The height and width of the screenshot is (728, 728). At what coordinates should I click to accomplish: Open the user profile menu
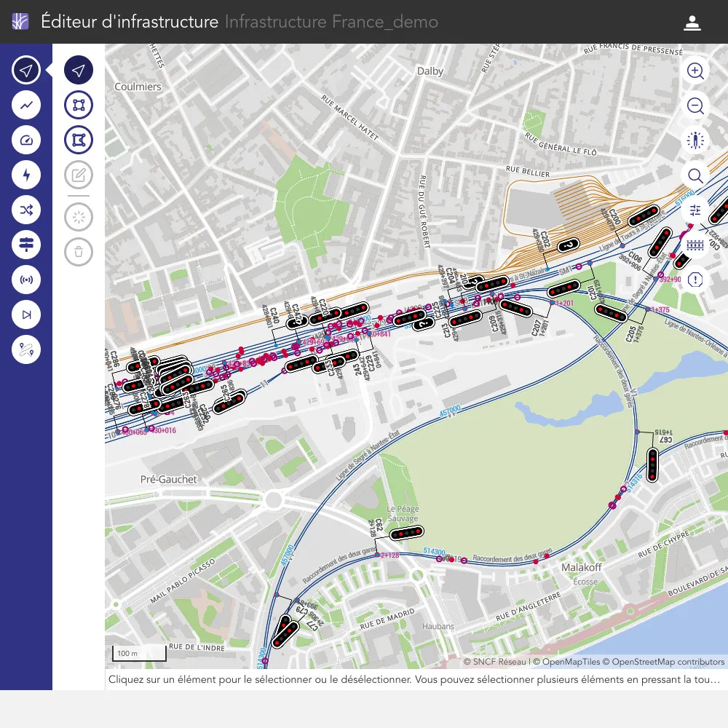click(x=692, y=23)
